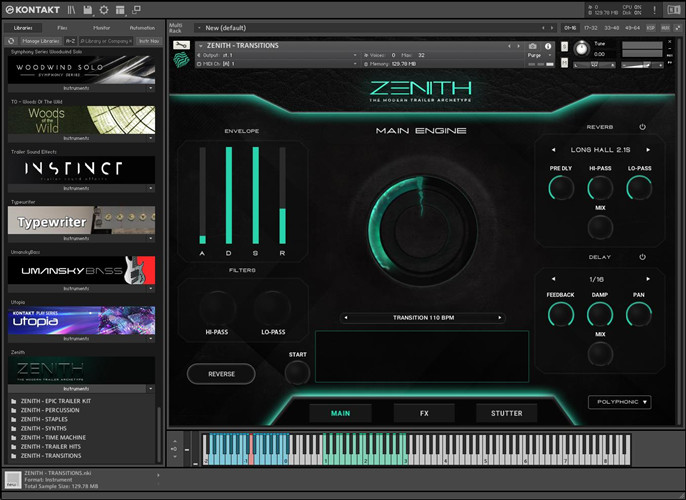The width and height of the screenshot is (686, 500).
Task: Select the Stutter page button
Action: [505, 412]
